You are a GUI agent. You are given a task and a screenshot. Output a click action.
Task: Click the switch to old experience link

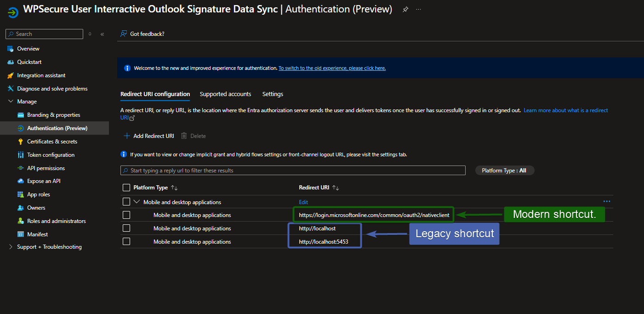tap(332, 68)
